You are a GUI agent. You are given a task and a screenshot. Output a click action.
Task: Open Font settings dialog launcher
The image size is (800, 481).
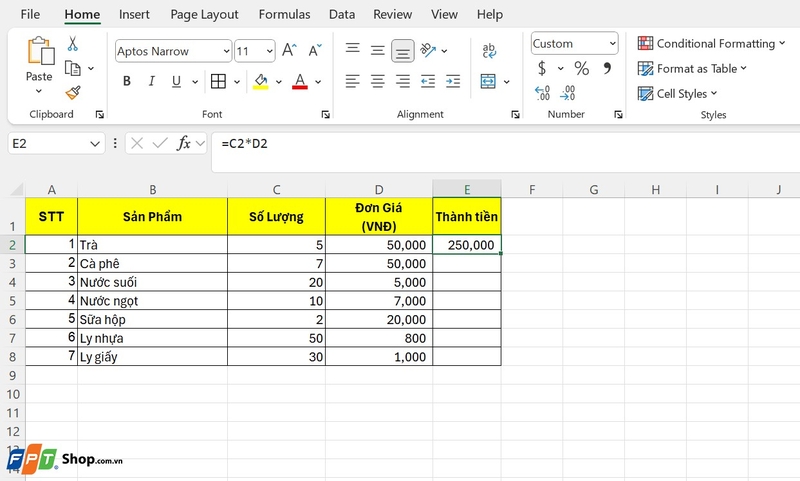(326, 115)
